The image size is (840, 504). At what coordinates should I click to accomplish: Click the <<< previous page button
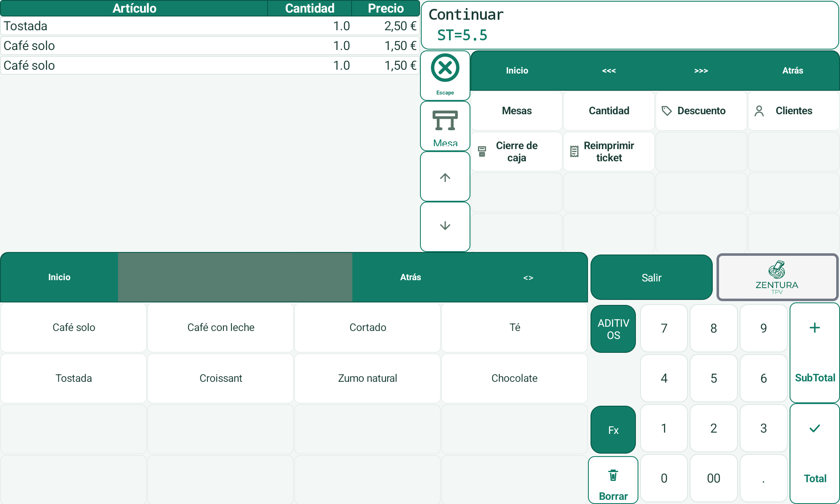point(609,71)
